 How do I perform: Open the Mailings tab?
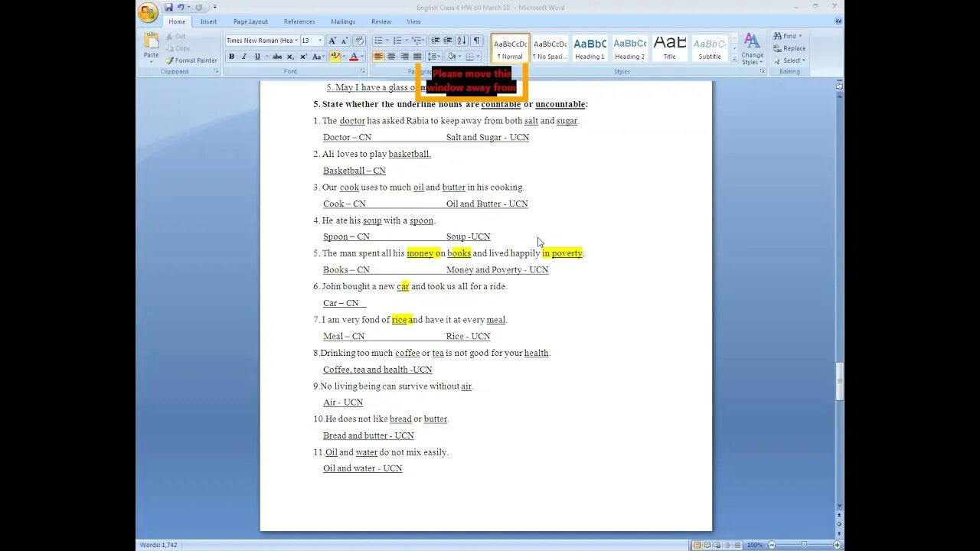343,21
